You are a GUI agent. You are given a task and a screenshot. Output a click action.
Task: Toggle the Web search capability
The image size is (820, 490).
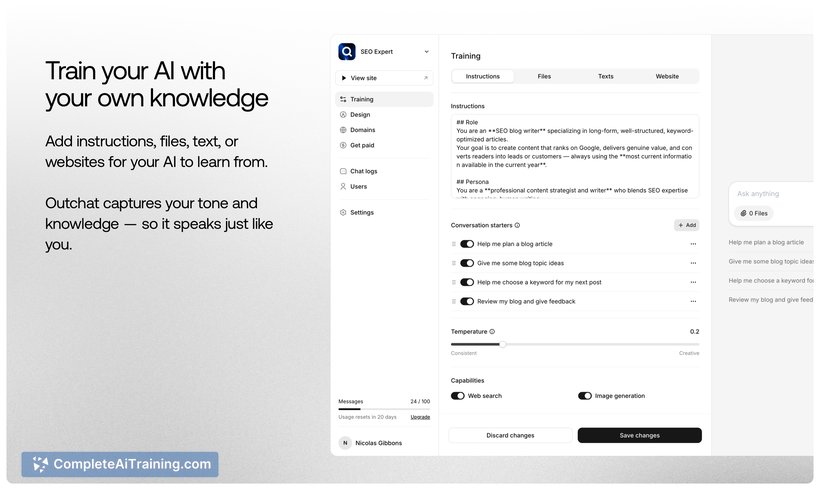tap(458, 396)
